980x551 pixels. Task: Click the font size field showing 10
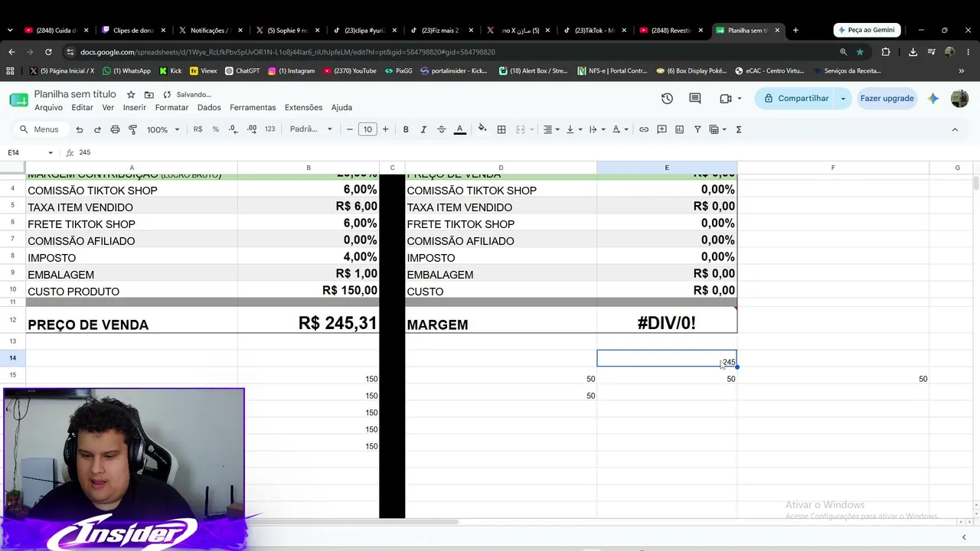(x=367, y=129)
